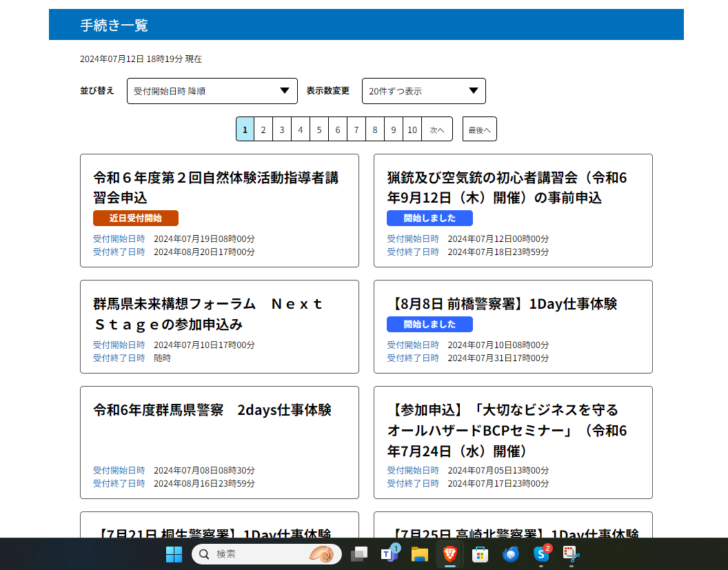Open Microsoft Teams from the taskbar
This screenshot has width=728, height=570.
coord(389,554)
